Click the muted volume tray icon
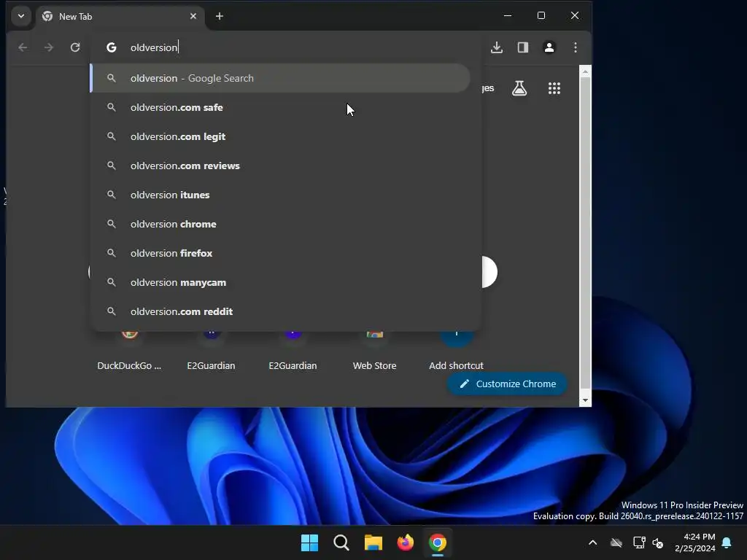Viewport: 747px width, 560px height. tap(658, 542)
